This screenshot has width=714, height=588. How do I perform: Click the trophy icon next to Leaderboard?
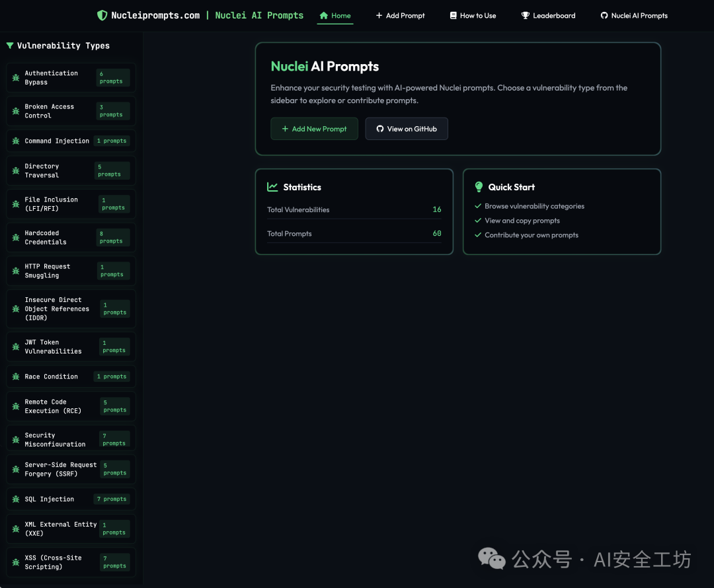click(525, 15)
